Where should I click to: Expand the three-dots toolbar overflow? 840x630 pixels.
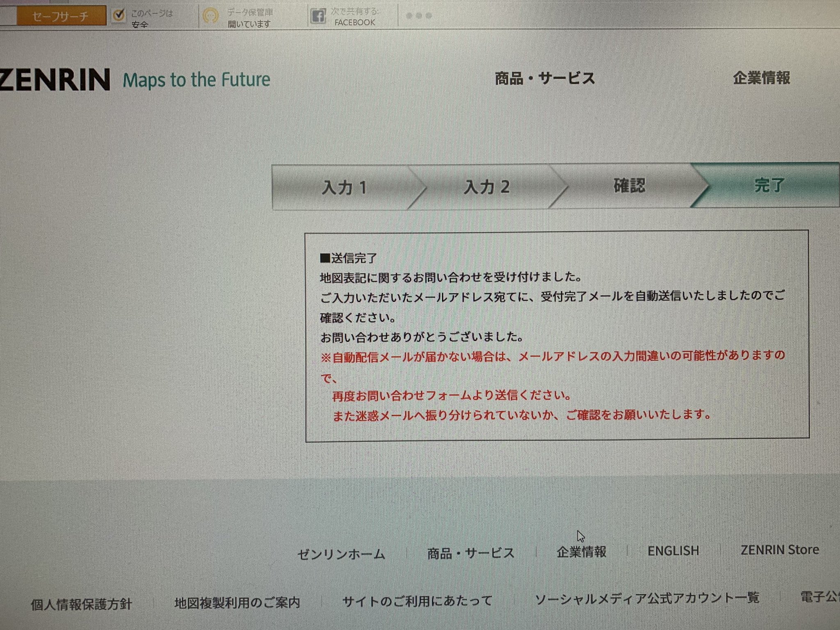(x=418, y=16)
